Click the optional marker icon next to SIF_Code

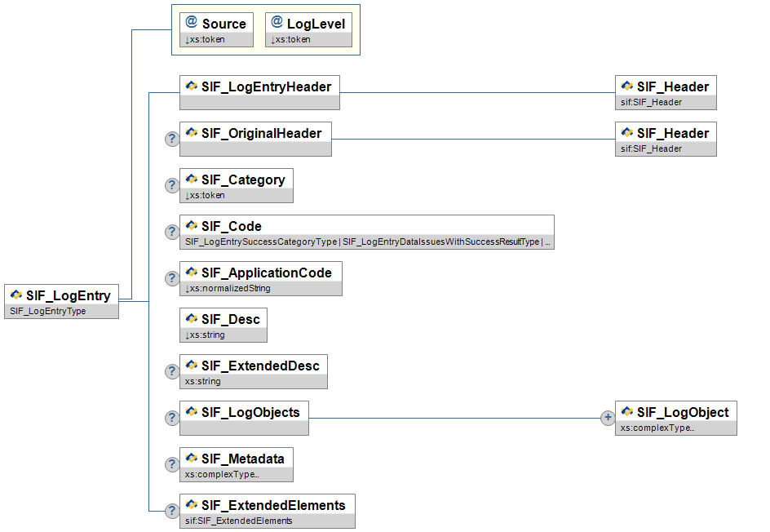click(x=172, y=232)
